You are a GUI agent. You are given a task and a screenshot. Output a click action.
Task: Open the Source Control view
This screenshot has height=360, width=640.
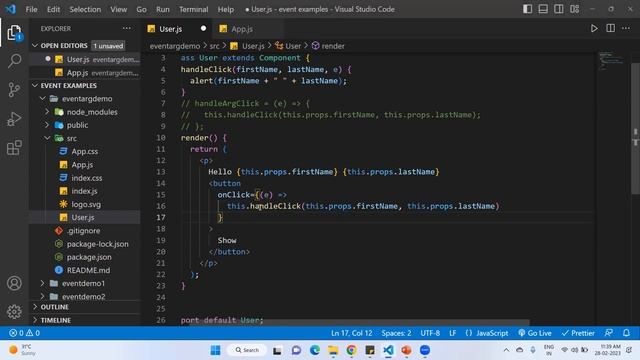coord(14,89)
